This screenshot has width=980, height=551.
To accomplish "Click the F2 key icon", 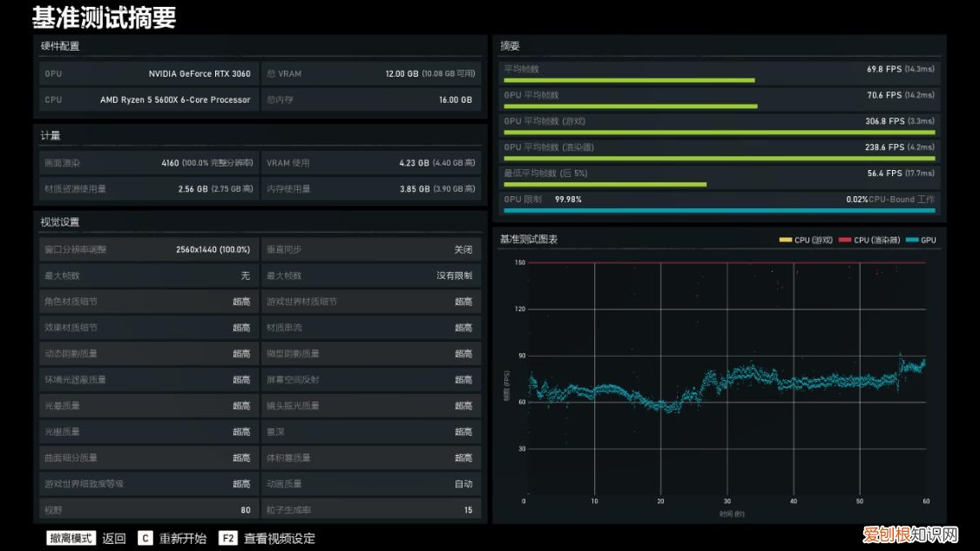I will [x=227, y=538].
